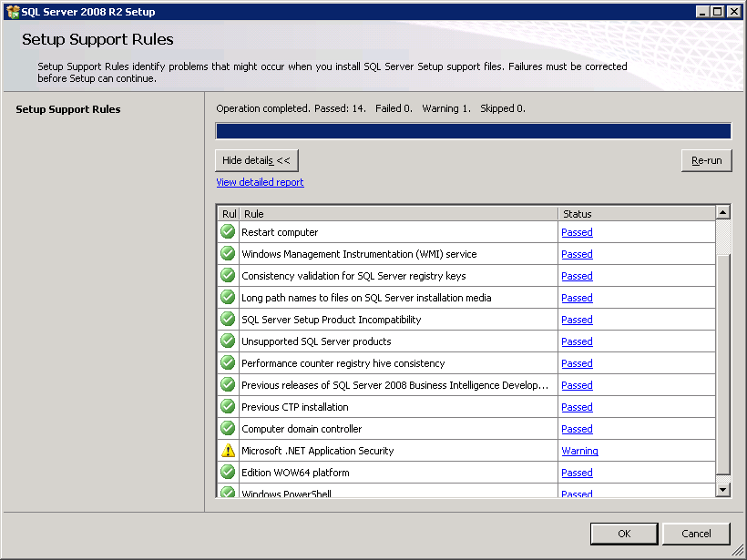This screenshot has height=560, width=747.
Task: Cancel the SQL Server setup
Action: 696,534
